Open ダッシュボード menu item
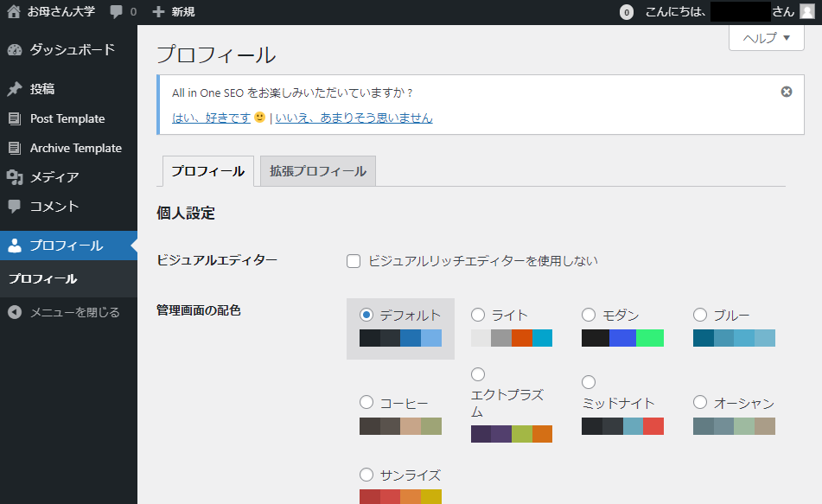 (x=68, y=50)
